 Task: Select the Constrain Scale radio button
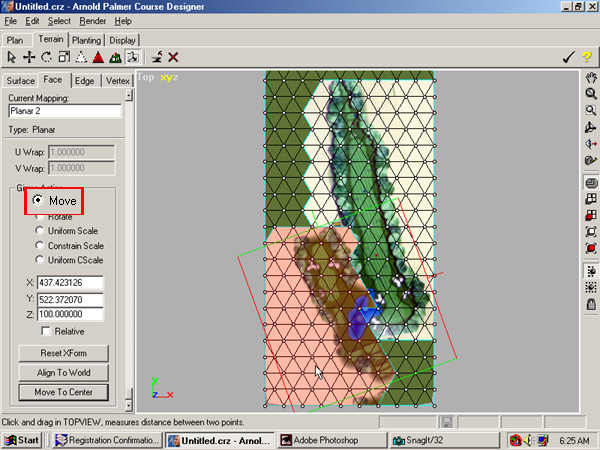tap(39, 245)
